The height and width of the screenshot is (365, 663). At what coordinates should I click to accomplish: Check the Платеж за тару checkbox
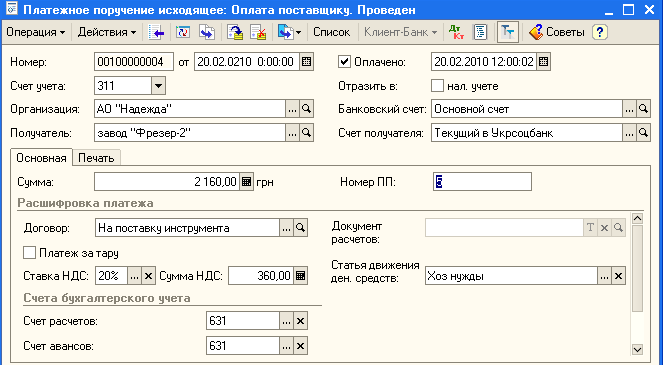pos(29,253)
